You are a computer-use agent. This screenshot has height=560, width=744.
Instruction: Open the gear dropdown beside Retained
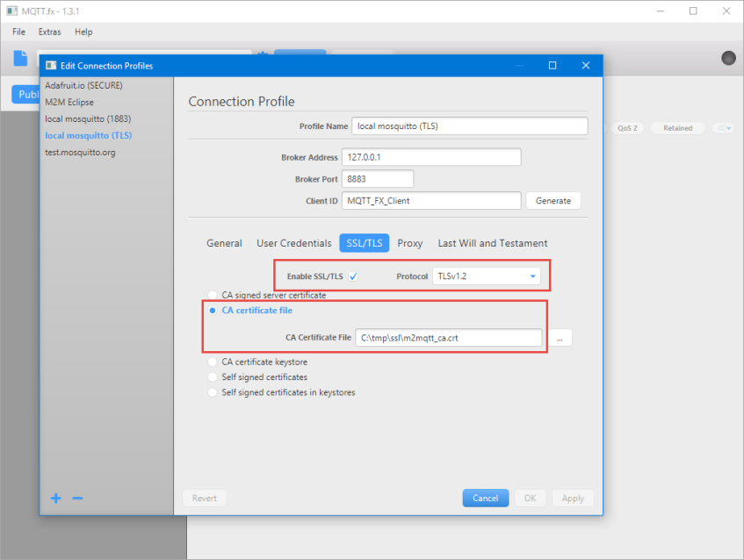(723, 127)
